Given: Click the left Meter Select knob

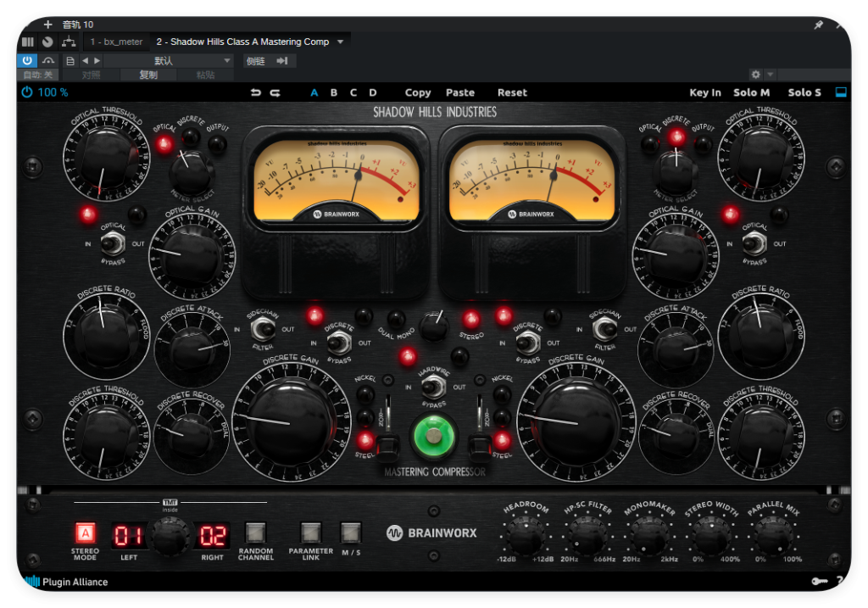Looking at the screenshot, I should (191, 171).
